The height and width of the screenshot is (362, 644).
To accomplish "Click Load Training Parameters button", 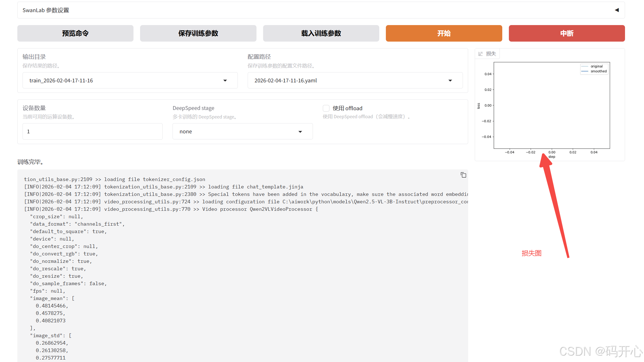I will [321, 33].
